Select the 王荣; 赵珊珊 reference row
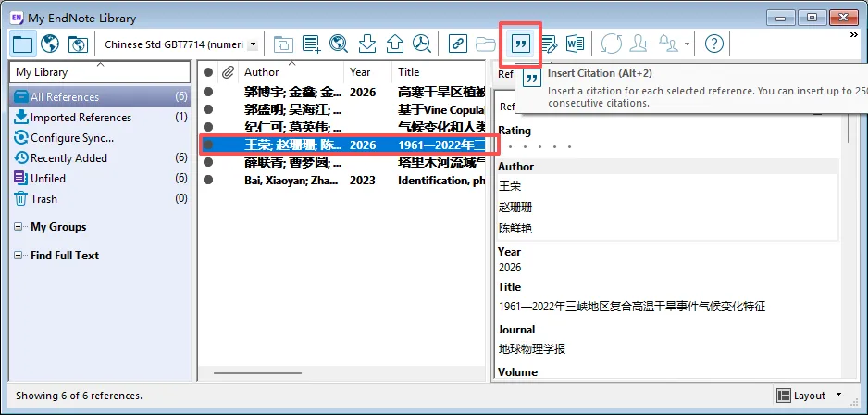868x415 pixels. pyautogui.click(x=342, y=145)
